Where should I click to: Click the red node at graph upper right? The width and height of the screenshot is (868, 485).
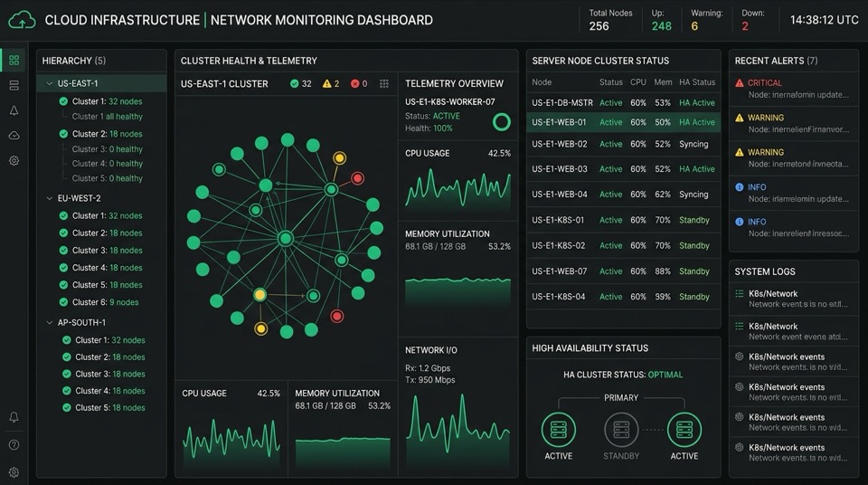click(x=358, y=178)
